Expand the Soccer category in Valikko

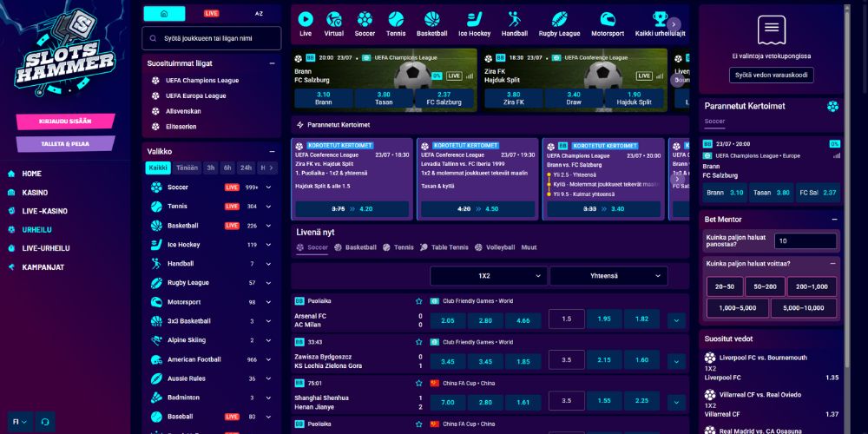268,187
